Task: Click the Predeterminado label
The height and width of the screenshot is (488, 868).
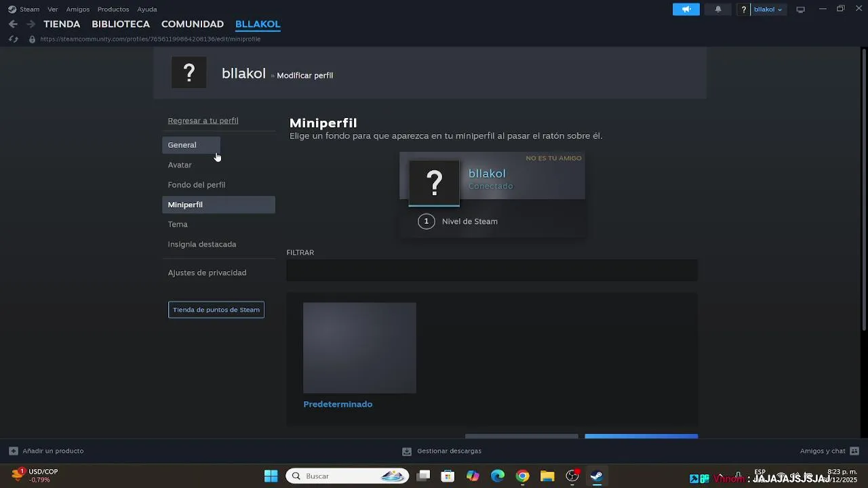Action: (338, 404)
